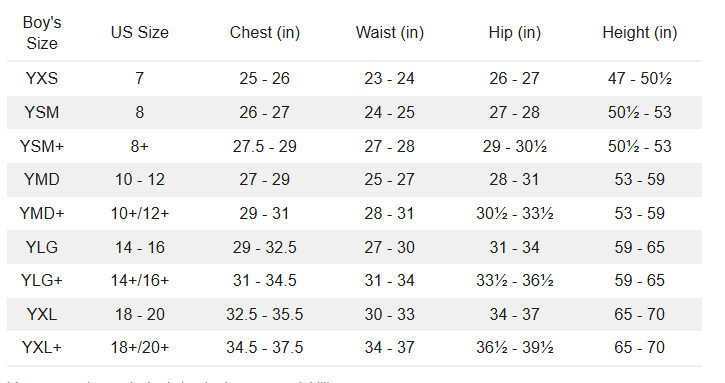Select the US Size column header
The height and width of the screenshot is (383, 725).
[x=140, y=33]
